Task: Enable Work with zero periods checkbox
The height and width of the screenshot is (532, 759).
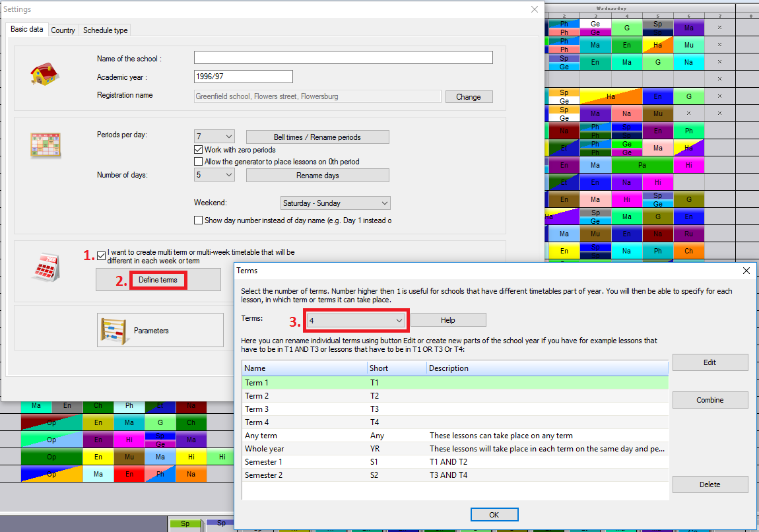Action: [x=199, y=150]
